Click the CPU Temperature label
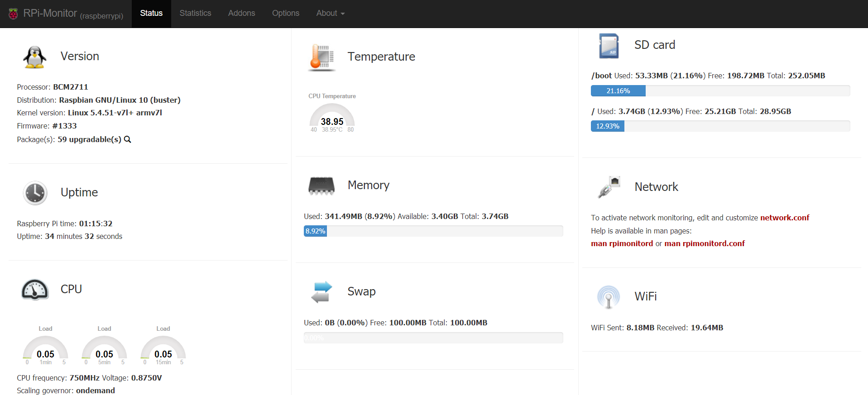 coord(332,96)
